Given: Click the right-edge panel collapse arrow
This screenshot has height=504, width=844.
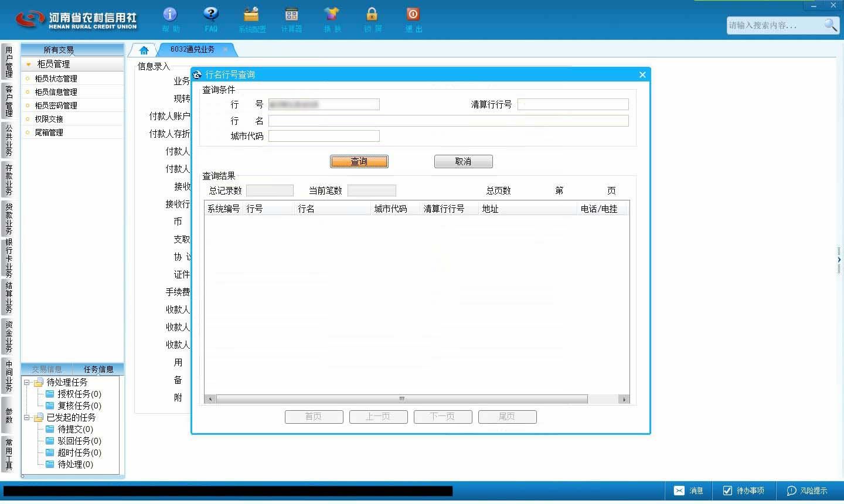Looking at the screenshot, I should pyautogui.click(x=839, y=259).
